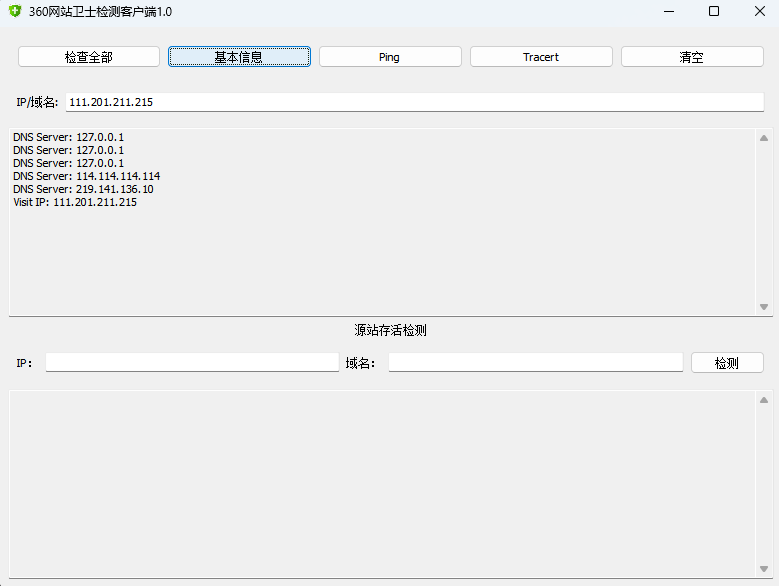Focus the IP/域名 input field

point(414,102)
